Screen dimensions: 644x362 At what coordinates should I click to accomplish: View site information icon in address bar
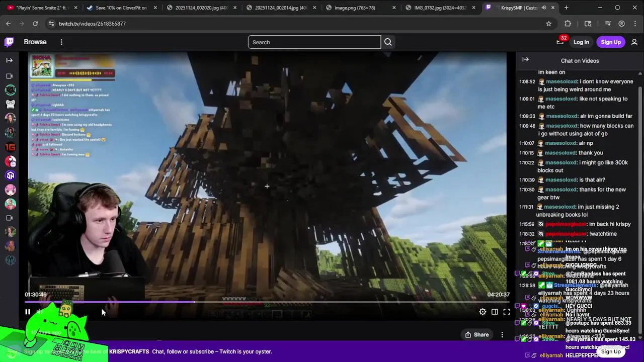(x=51, y=24)
